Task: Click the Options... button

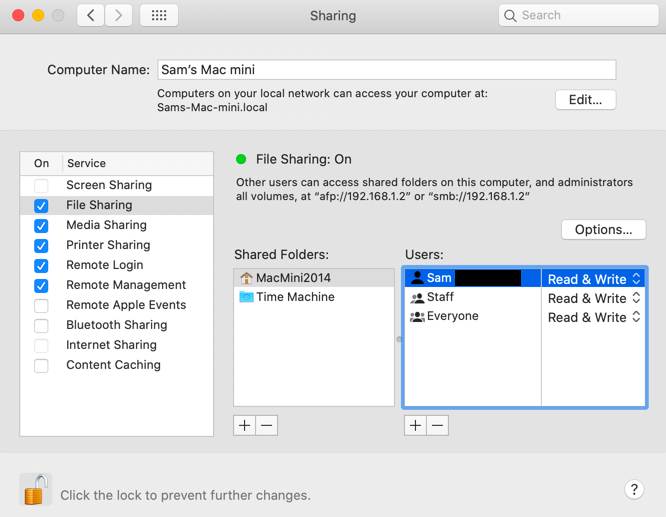Action: [604, 230]
